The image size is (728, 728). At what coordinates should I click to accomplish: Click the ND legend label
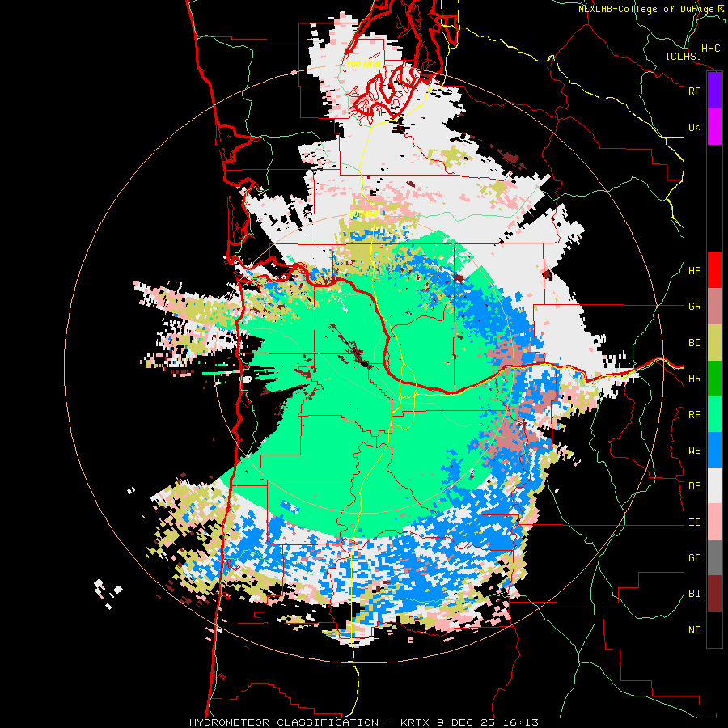[x=694, y=630]
